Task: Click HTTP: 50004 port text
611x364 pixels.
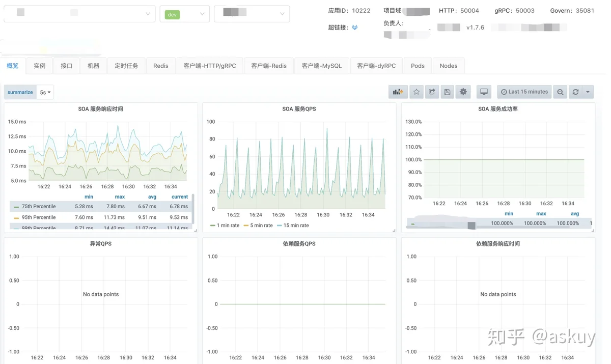Action: [x=459, y=11]
